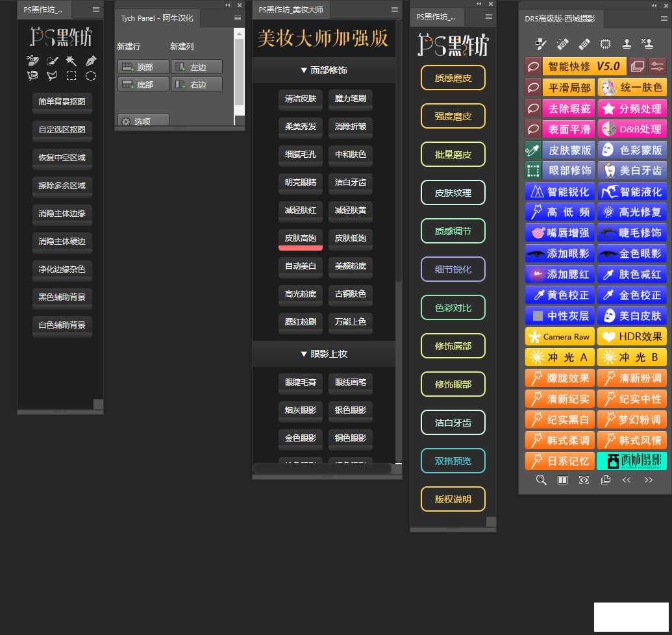Select the magic wand tool icon
The height and width of the screenshot is (635, 672).
click(71, 60)
